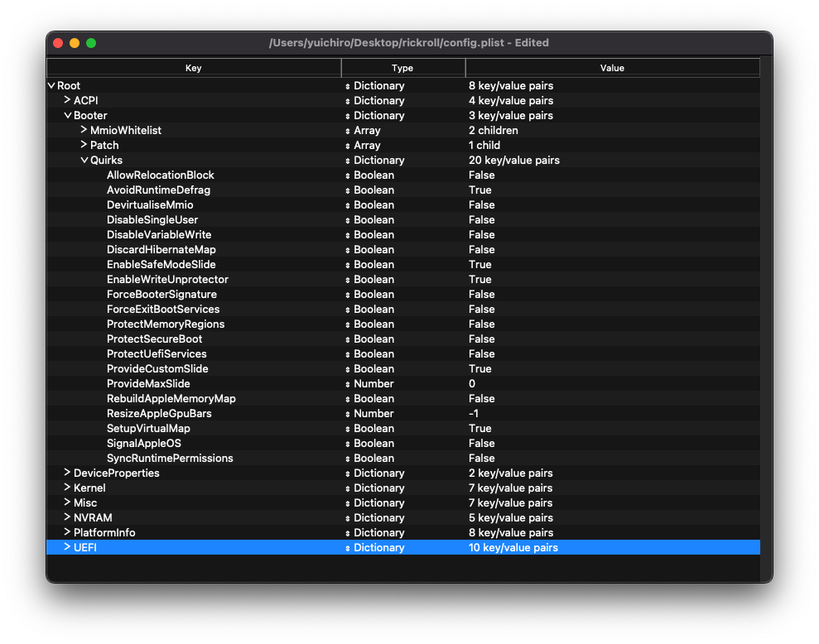Click the True value of EnableSafeModeSlide
This screenshot has height=644, width=819.
(x=480, y=265)
